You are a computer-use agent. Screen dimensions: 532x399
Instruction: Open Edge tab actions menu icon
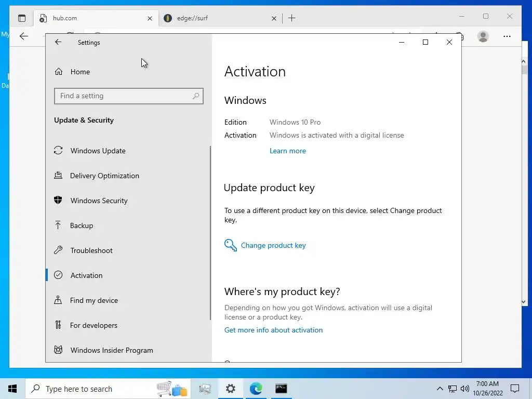(22, 18)
